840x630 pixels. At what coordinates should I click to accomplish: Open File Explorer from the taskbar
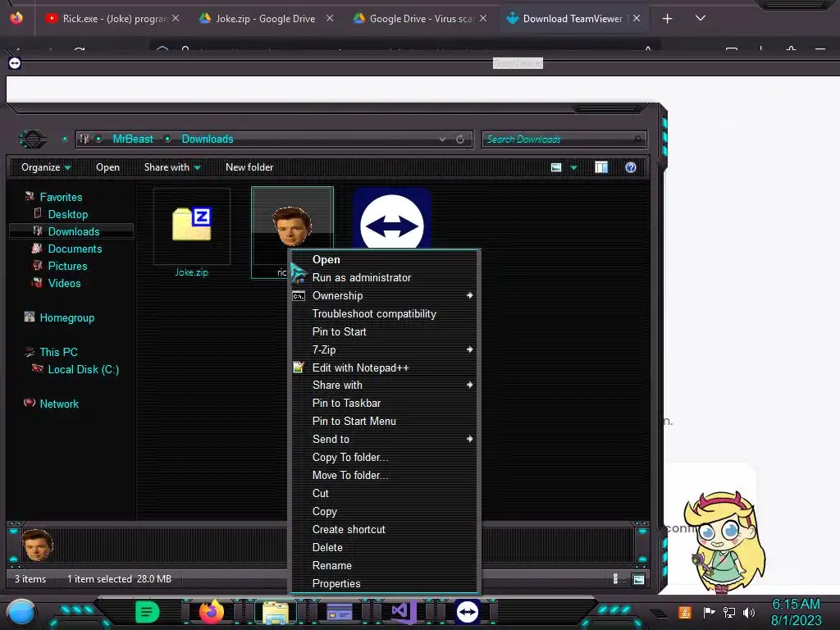[276, 612]
